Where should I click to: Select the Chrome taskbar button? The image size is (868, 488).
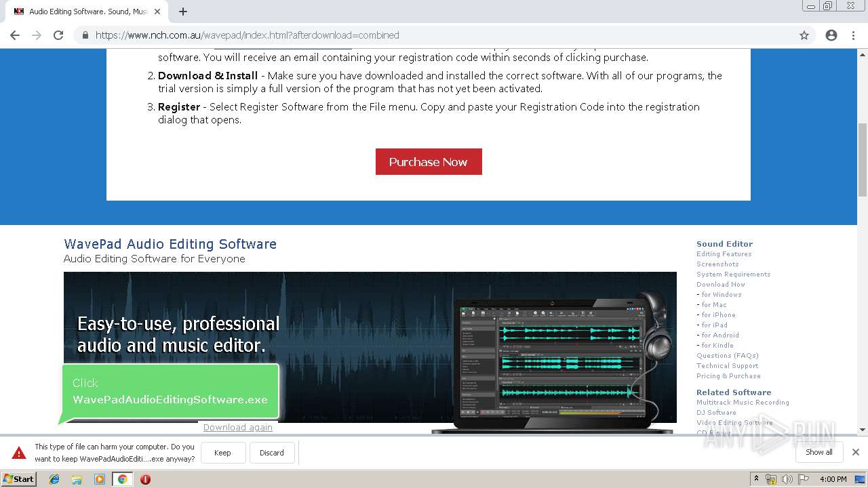[123, 479]
